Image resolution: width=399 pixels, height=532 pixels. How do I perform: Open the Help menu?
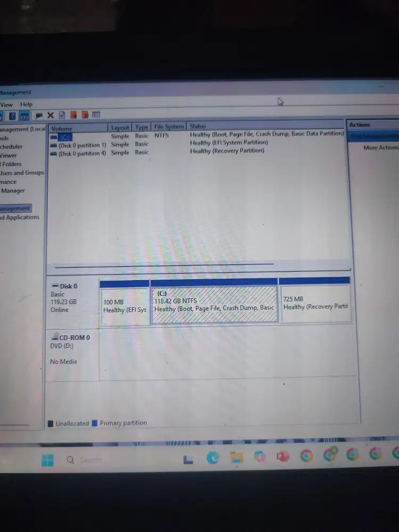[x=26, y=104]
